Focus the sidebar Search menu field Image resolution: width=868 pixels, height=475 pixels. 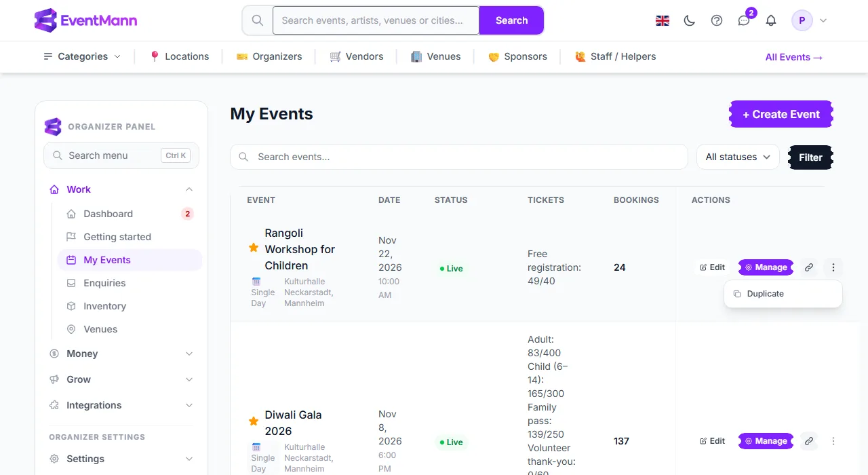coord(121,155)
